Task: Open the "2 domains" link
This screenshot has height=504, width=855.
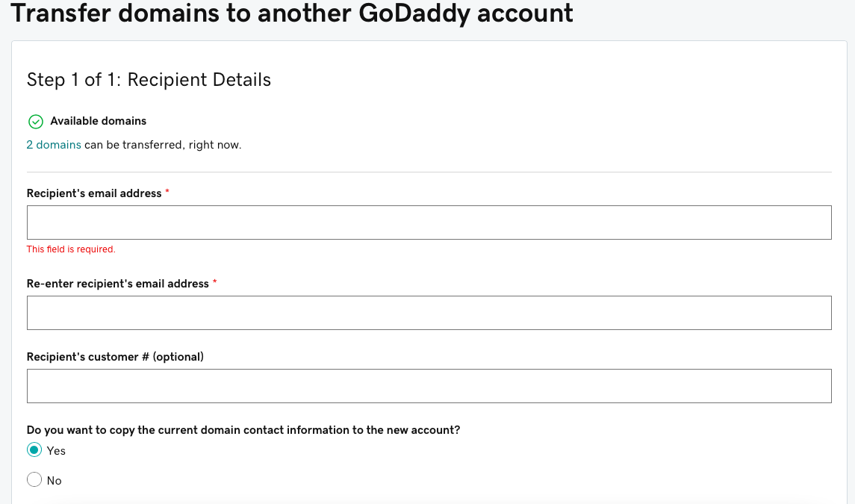Action: tap(54, 145)
